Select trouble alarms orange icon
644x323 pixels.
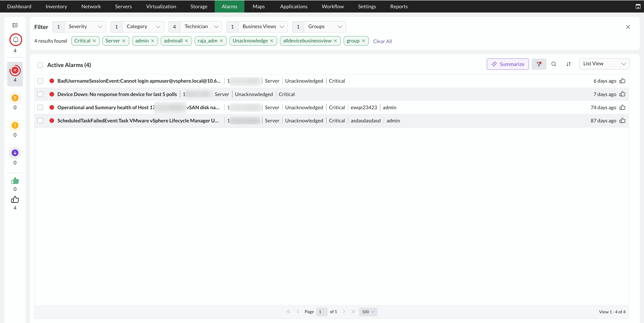[15, 98]
